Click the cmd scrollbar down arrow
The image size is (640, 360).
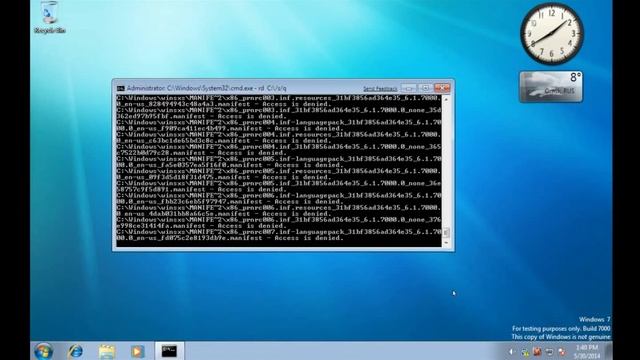pyautogui.click(x=446, y=243)
